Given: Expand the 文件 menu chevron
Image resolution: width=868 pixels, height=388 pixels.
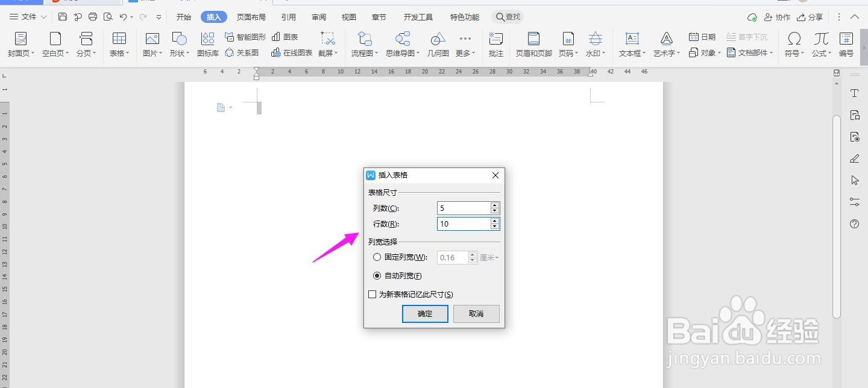Looking at the screenshot, I should point(43,17).
